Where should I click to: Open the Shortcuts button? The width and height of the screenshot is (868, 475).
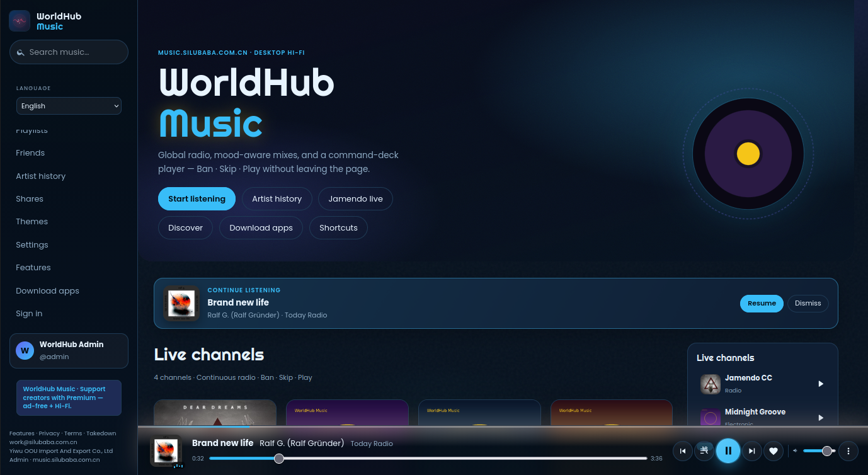338,227
